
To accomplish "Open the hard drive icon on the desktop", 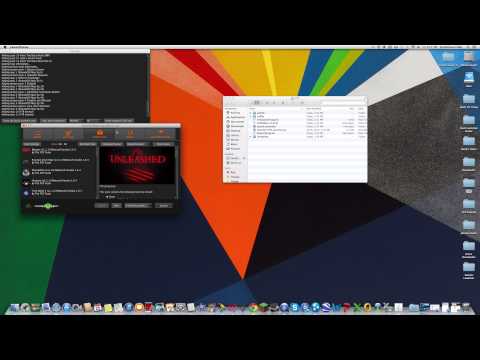I will click(x=469, y=57).
